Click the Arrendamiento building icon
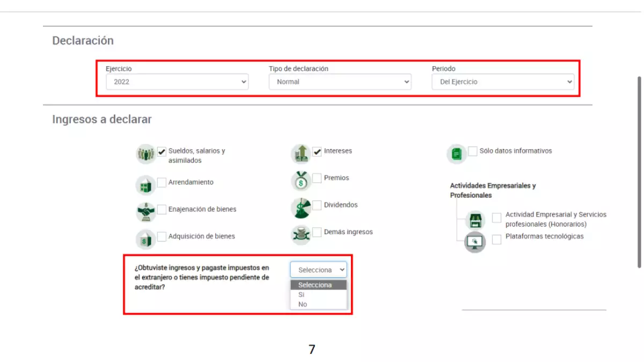Screen dimensions: 644x362 [145, 185]
